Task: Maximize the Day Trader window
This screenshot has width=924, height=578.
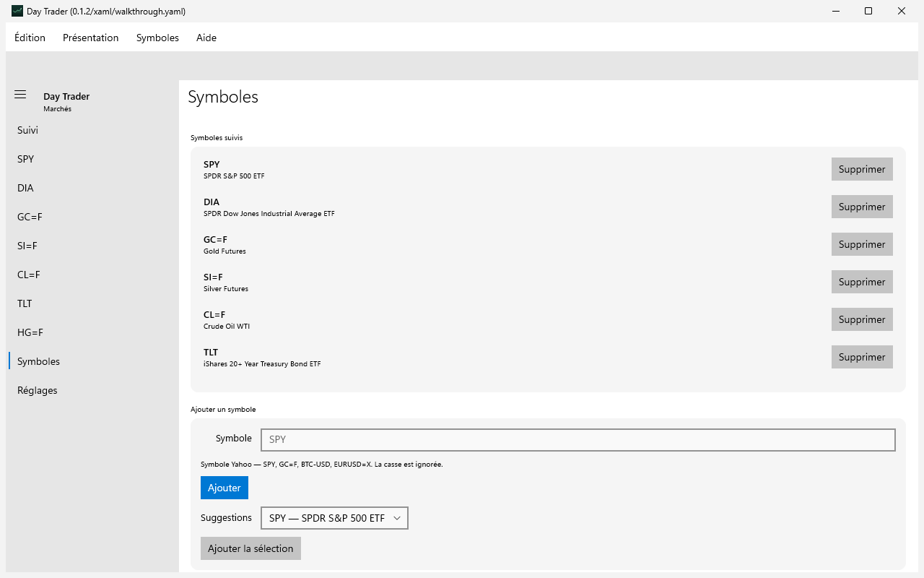Action: point(868,11)
